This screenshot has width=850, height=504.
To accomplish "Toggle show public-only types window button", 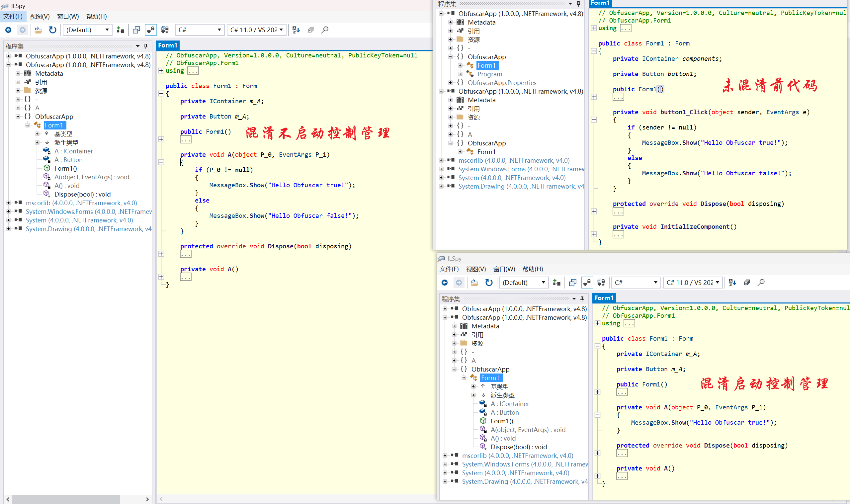I will point(136,30).
